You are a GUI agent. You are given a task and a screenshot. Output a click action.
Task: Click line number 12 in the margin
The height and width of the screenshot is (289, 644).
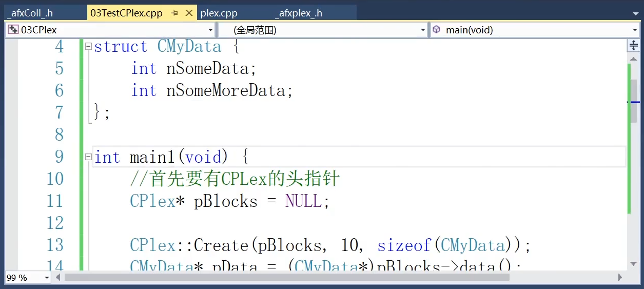pyautogui.click(x=55, y=223)
